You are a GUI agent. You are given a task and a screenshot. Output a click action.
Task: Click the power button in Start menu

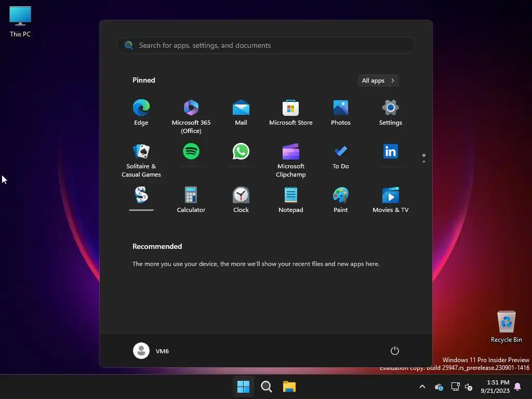395,351
